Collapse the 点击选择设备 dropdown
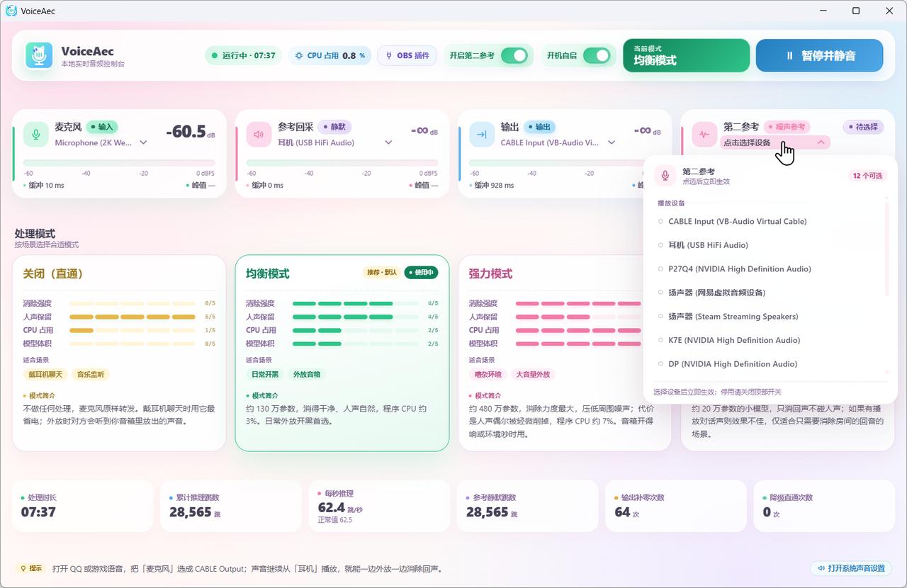The height and width of the screenshot is (588, 907). point(775,142)
